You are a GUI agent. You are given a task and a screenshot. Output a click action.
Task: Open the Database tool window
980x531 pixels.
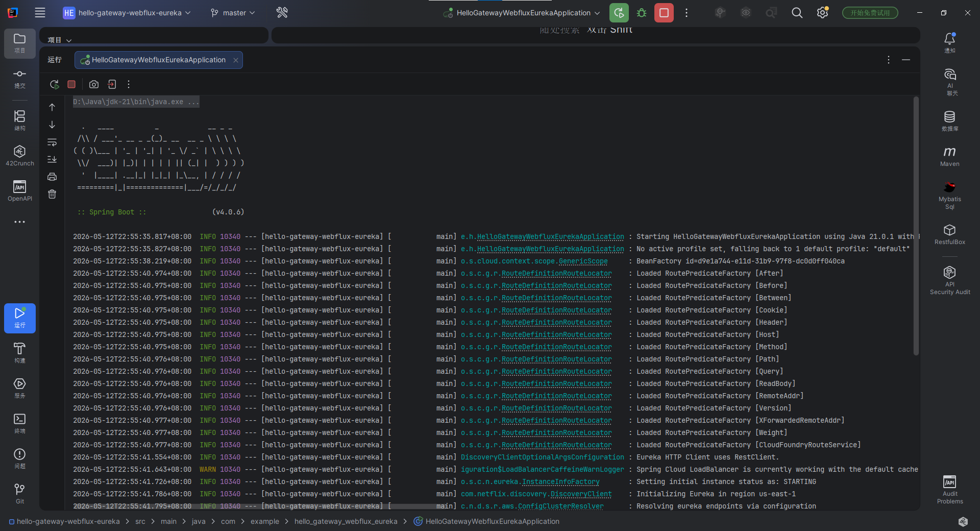949,121
